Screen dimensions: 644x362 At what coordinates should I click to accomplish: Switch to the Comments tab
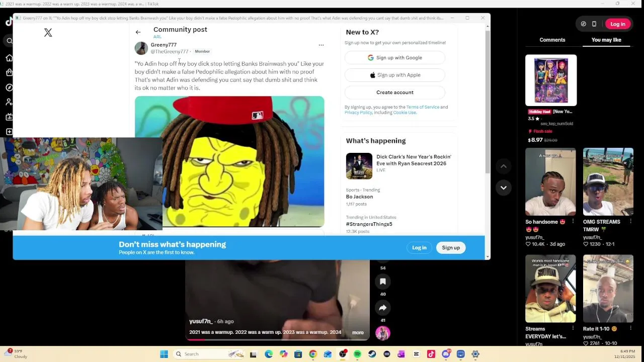click(x=552, y=40)
